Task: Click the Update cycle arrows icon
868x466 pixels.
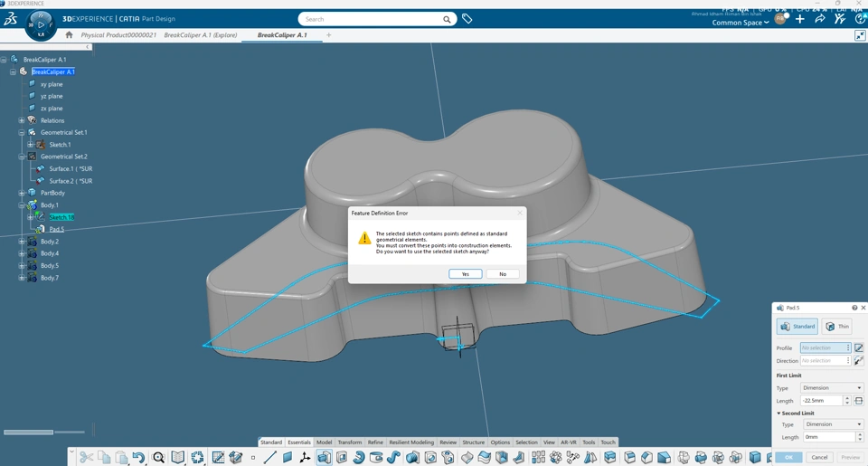Action: pyautogui.click(x=198, y=457)
